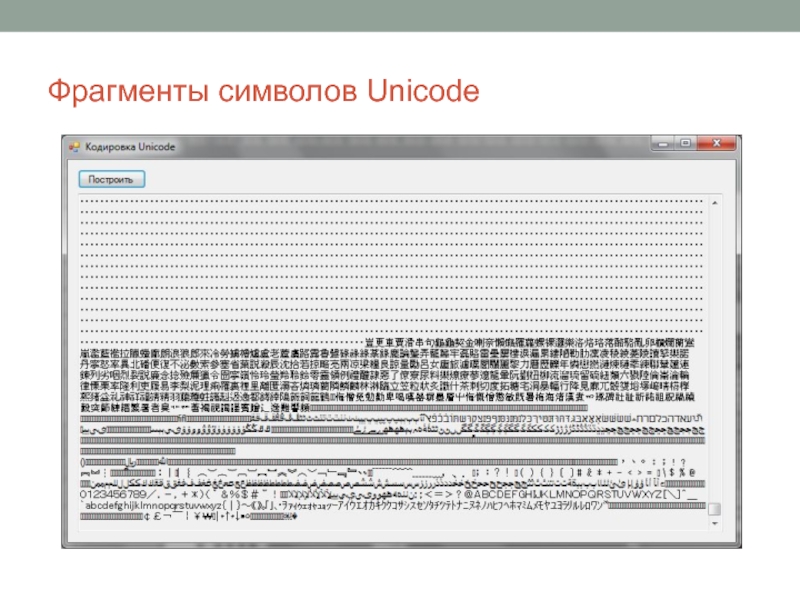The image size is (800, 600).
Task: Close the Кодировка Unicode window
Action: [716, 144]
